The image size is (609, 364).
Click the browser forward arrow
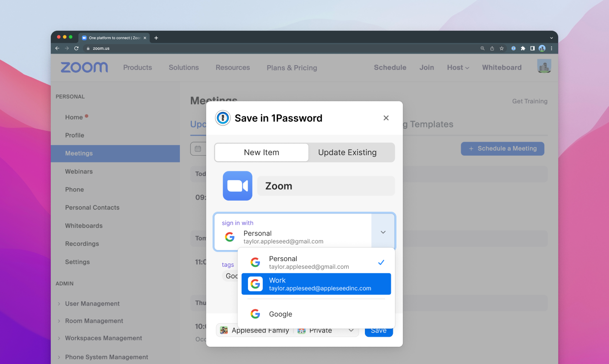67,48
